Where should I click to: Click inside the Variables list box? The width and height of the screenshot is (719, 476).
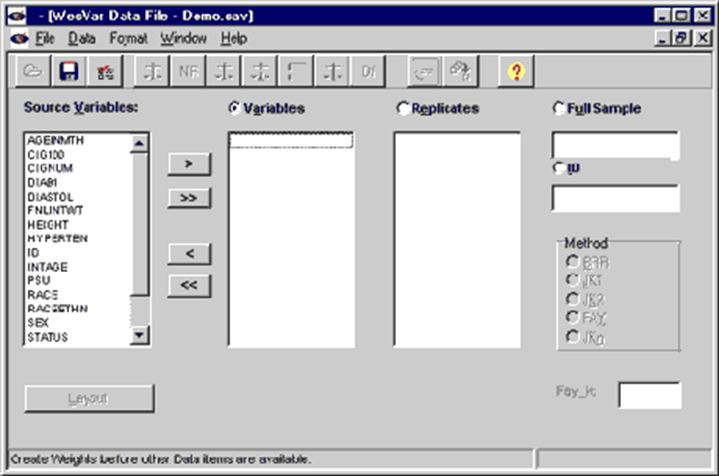point(291,239)
